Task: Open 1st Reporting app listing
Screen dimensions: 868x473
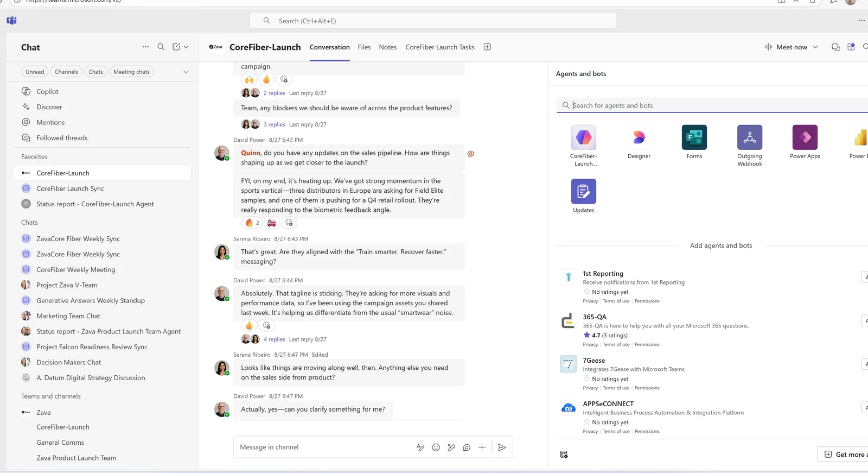Action: pos(603,273)
